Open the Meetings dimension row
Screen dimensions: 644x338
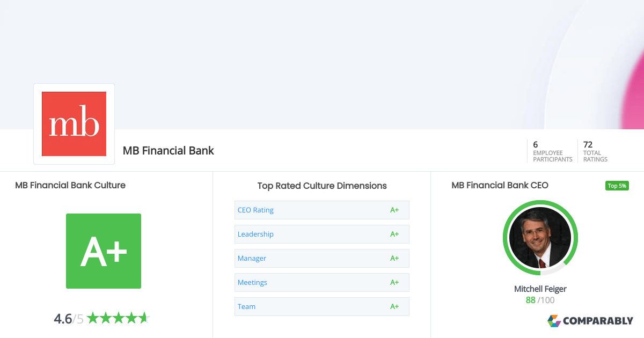322,282
